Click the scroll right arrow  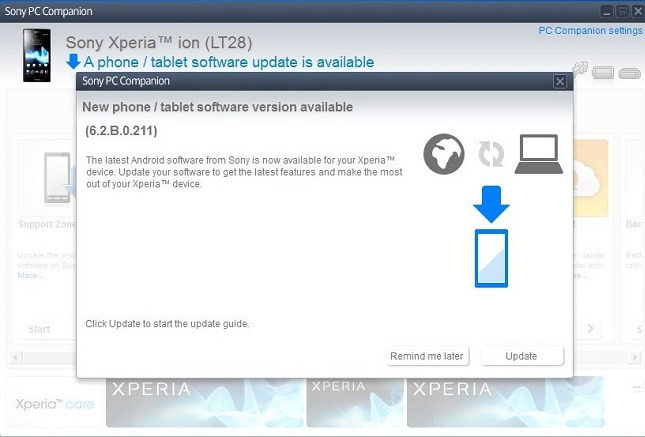point(633,357)
